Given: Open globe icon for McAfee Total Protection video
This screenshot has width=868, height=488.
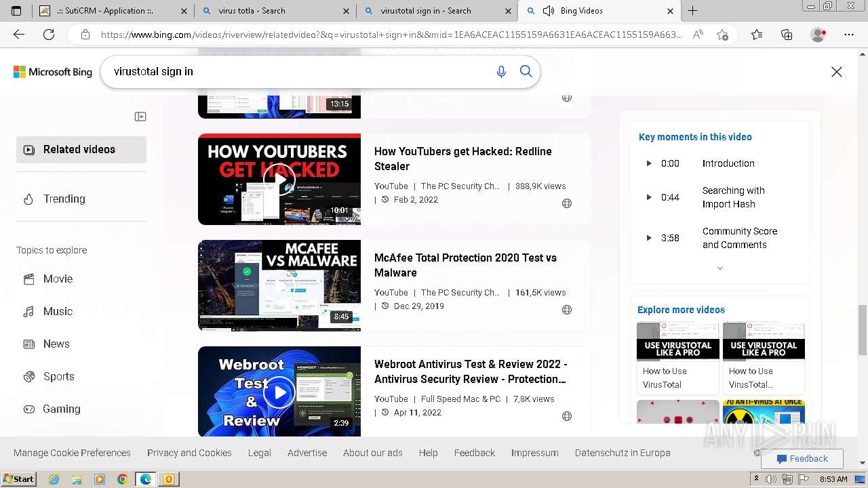Looking at the screenshot, I should [567, 310].
